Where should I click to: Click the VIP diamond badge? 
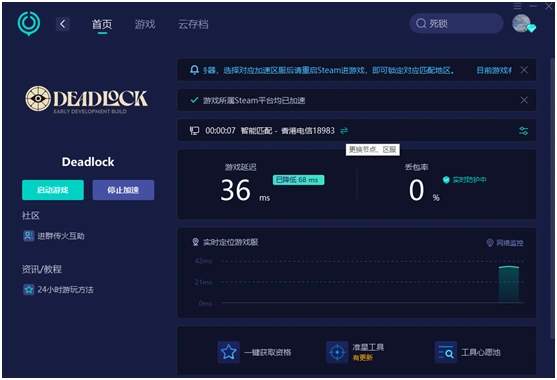[x=531, y=28]
